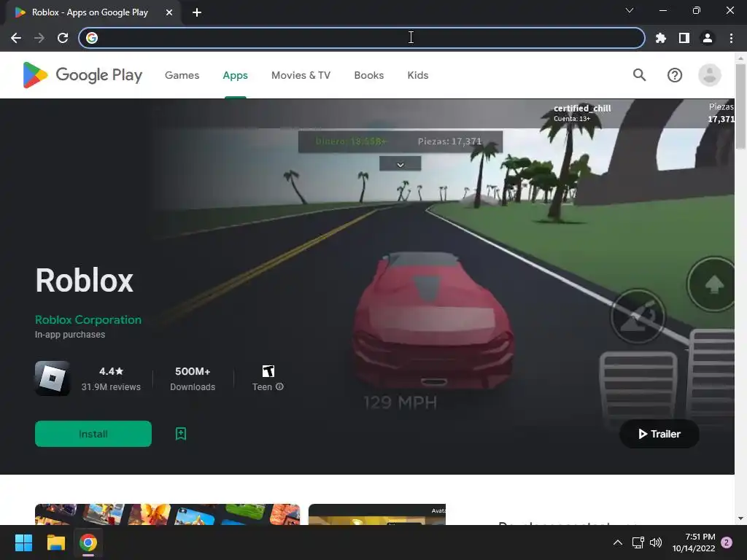Click the browser forward arrow
This screenshot has width=747, height=560.
39,38
